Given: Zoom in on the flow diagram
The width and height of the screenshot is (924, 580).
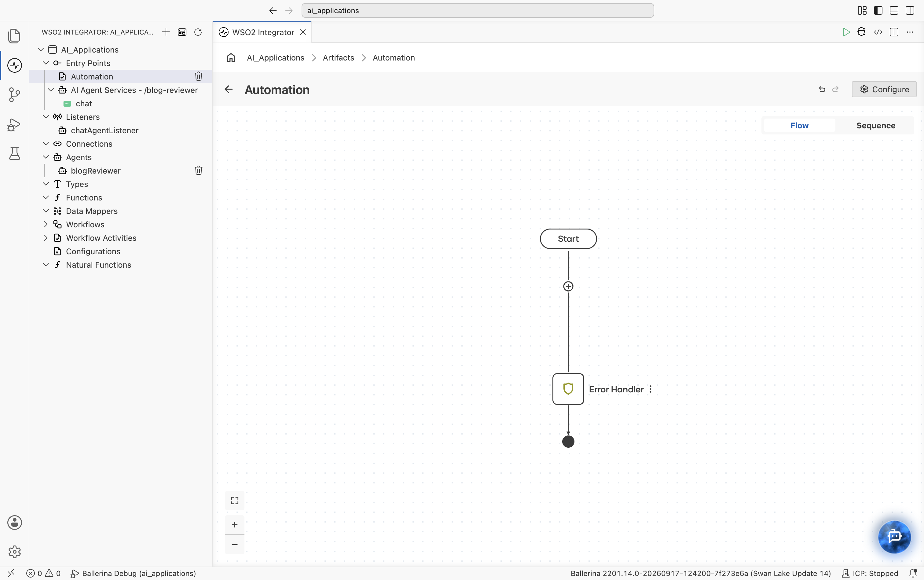Looking at the screenshot, I should (x=234, y=524).
